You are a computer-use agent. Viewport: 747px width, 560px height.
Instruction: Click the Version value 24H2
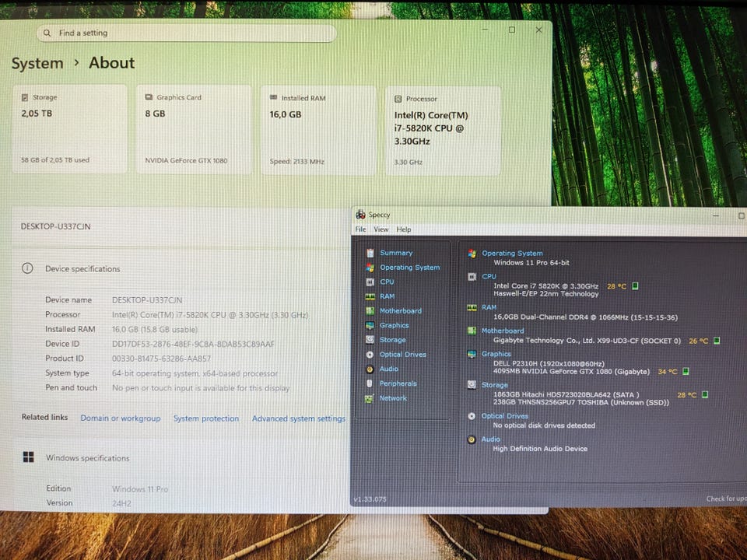click(x=121, y=503)
